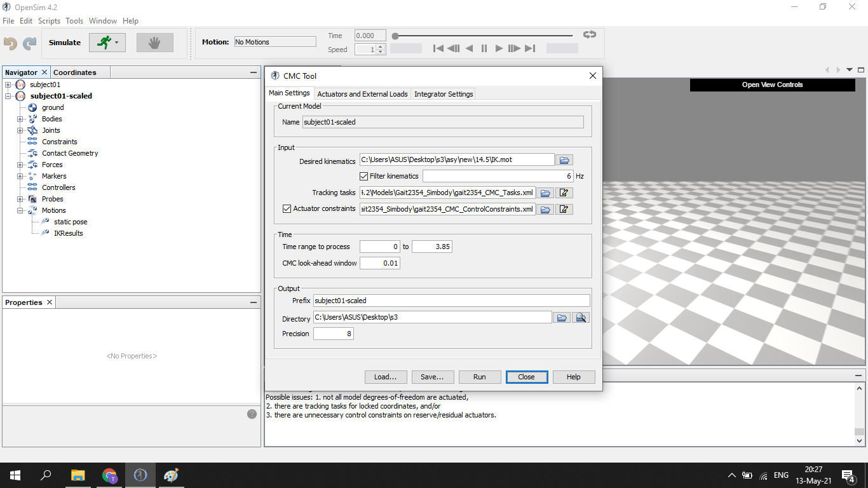
Task: Jump to motion end button
Action: tap(530, 48)
